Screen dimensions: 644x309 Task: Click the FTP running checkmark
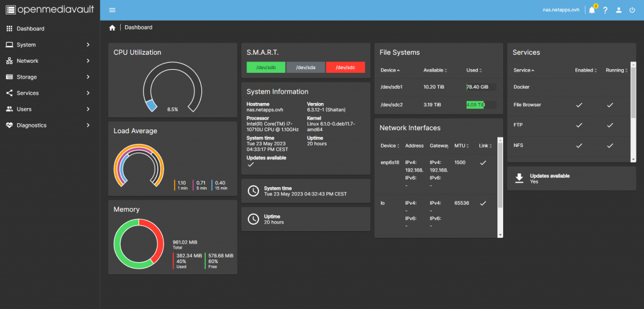click(x=609, y=125)
